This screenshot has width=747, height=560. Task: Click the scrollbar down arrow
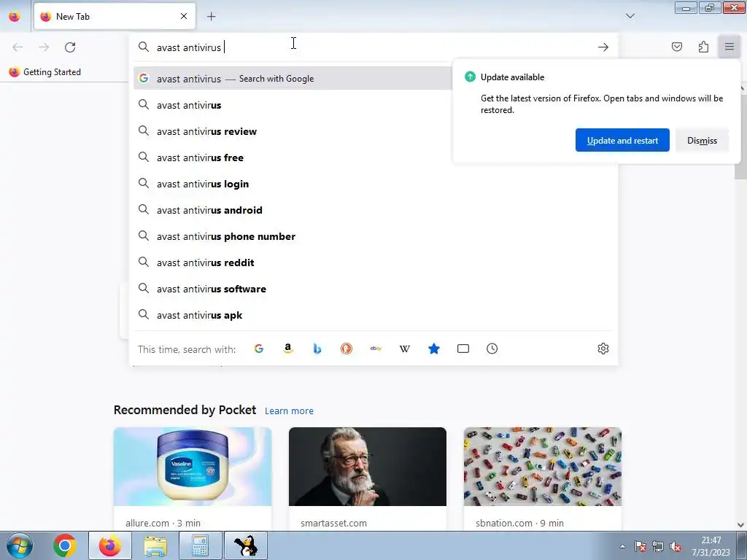[740, 525]
